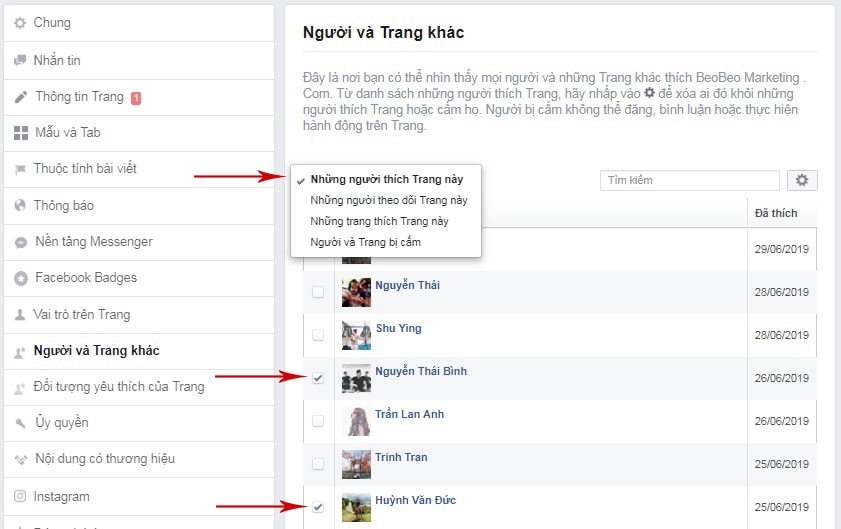The image size is (841, 529).
Task: Open the Trần Lan Anh profile link
Action: (x=409, y=414)
